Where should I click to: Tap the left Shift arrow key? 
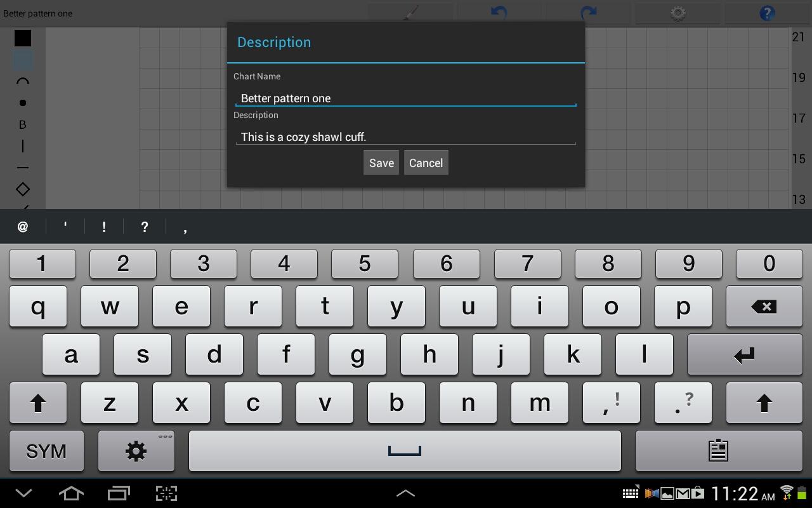38,403
